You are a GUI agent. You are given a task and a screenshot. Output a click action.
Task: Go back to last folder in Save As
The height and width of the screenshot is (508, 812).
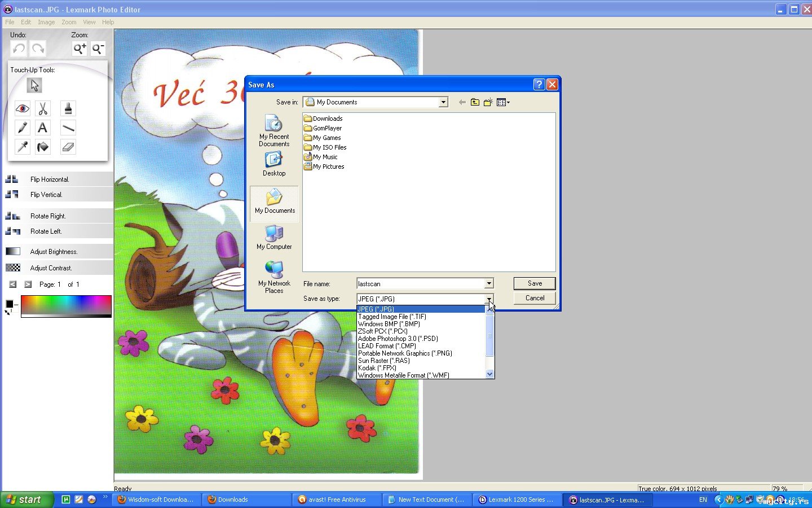click(462, 102)
